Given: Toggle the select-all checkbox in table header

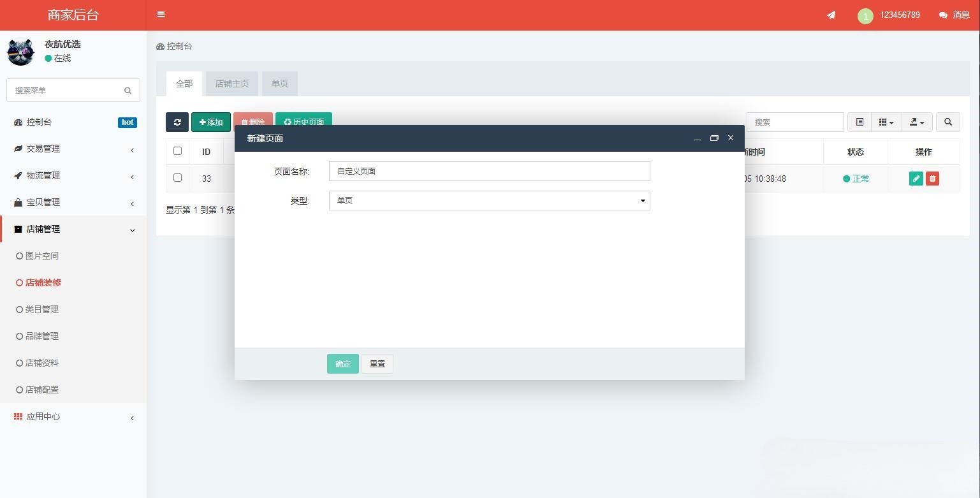Looking at the screenshot, I should (x=177, y=151).
